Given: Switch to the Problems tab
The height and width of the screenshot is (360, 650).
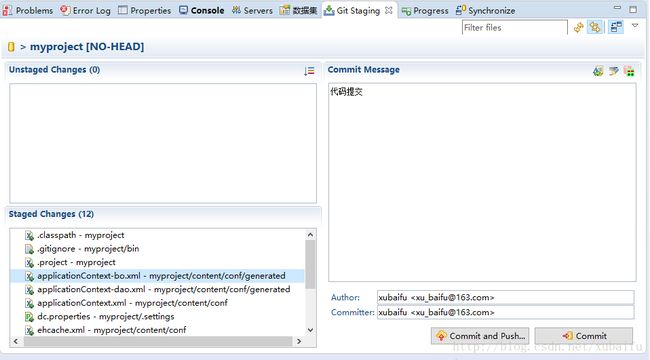Looking at the screenshot, I should [x=27, y=10].
